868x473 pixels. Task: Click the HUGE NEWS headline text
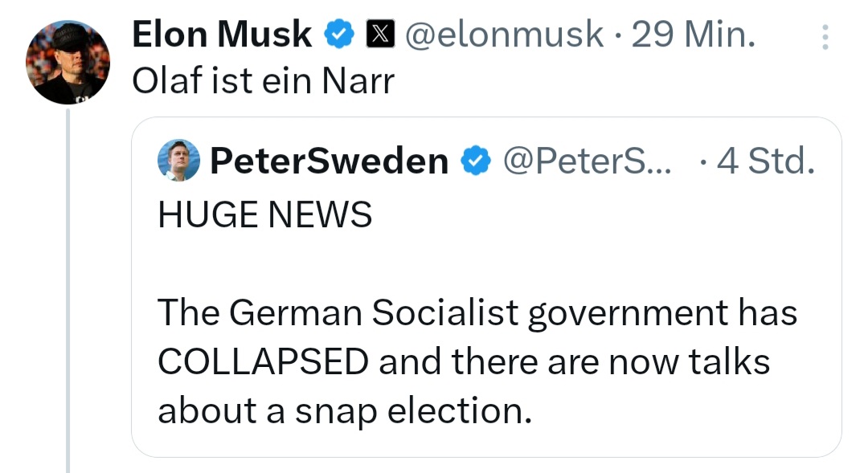265,214
